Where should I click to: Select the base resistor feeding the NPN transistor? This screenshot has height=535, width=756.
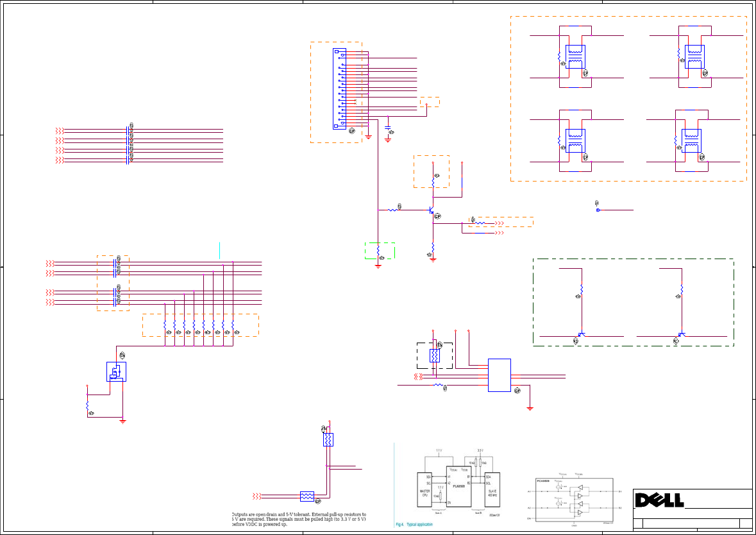(392, 210)
